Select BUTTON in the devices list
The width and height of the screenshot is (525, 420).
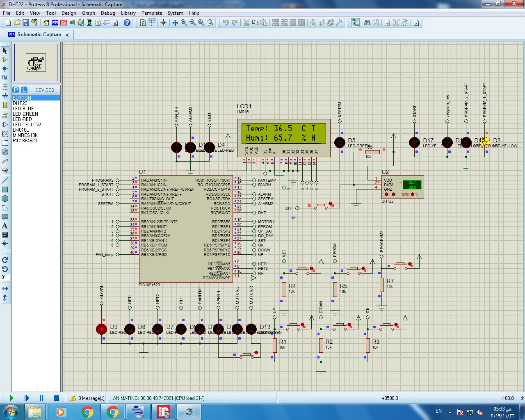(36, 98)
